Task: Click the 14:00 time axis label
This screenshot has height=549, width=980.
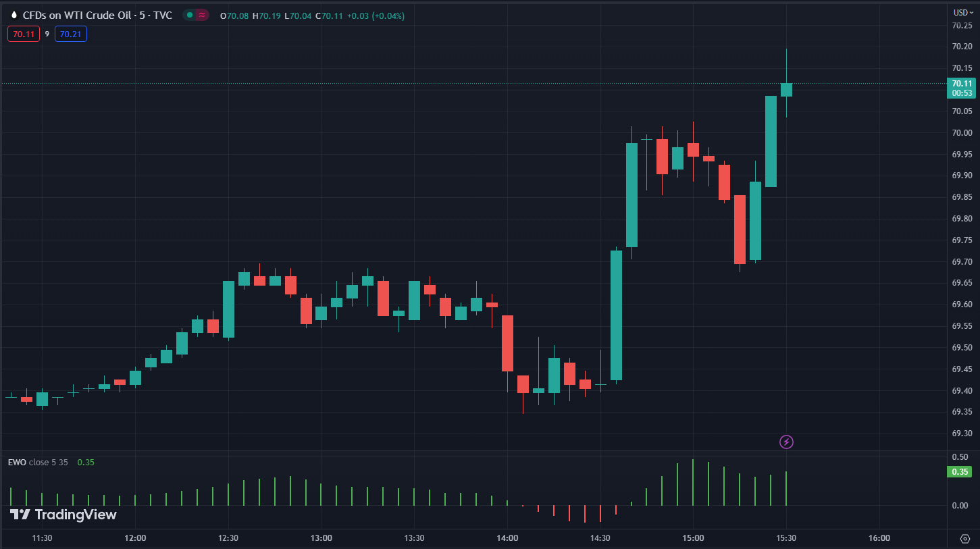Action: pos(507,538)
